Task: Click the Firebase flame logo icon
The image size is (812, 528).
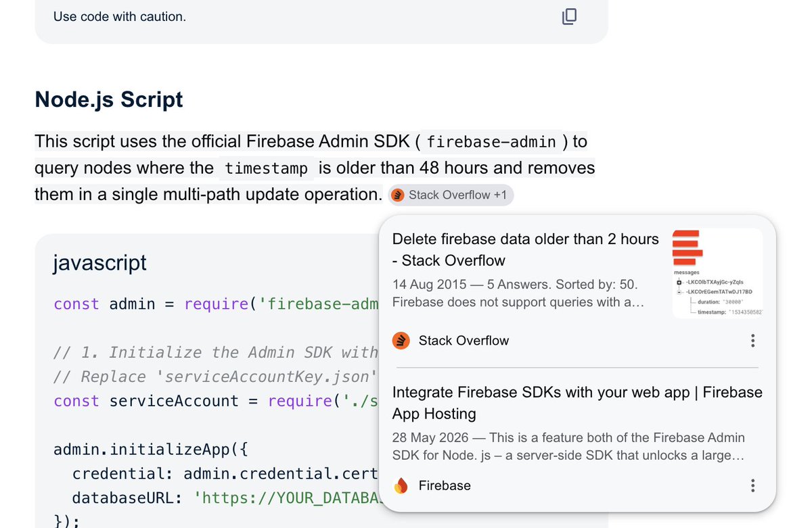Action: [401, 485]
